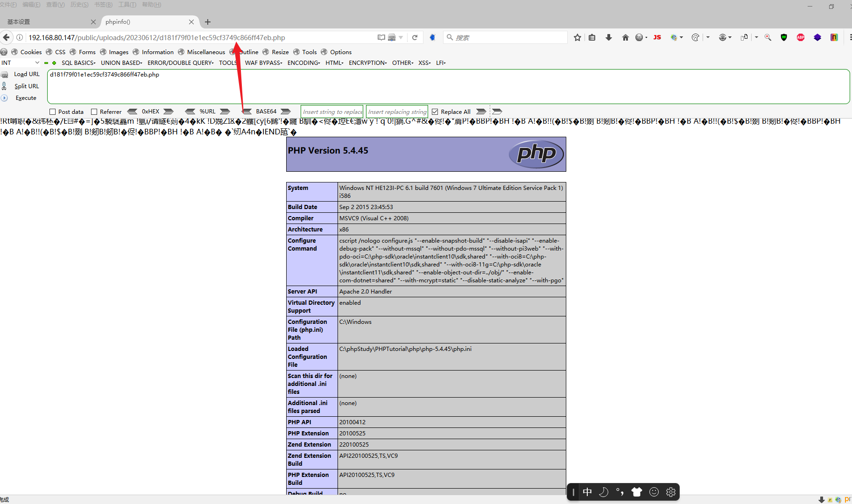Screen dimensions: 852x504
Task: Click the %URL decode left arrow
Action: click(x=190, y=112)
